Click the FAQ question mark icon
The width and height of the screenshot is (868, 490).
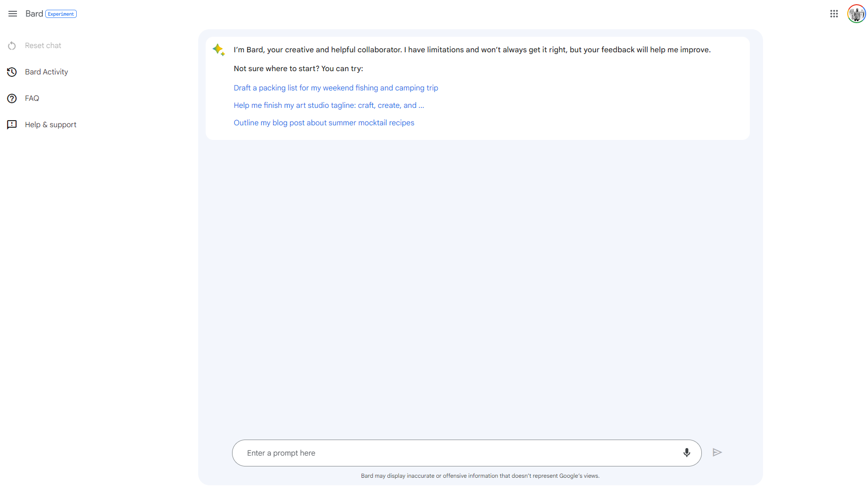(12, 98)
